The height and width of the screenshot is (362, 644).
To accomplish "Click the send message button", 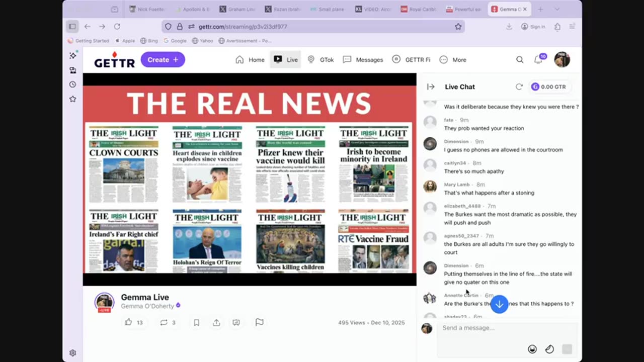I will (567, 349).
